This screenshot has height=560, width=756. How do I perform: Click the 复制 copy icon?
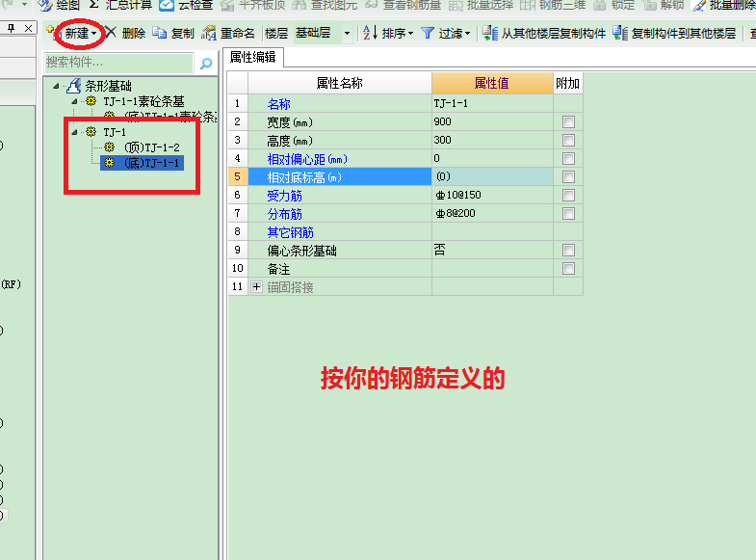pos(160,33)
